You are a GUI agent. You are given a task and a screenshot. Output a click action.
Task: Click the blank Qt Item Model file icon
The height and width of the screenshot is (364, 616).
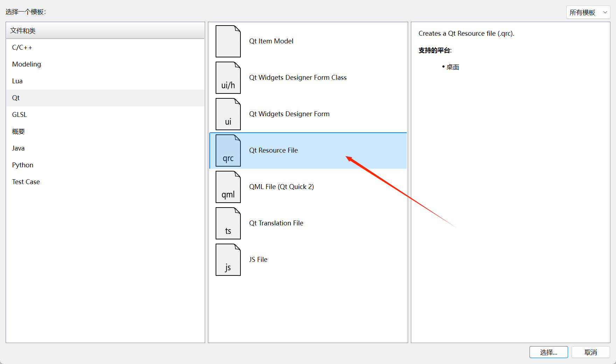coord(228,41)
